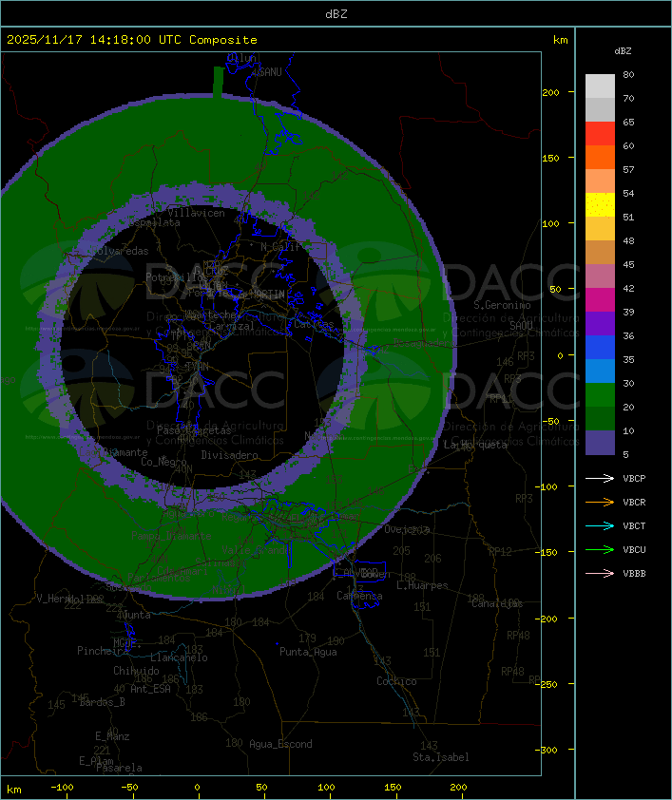Click the 100 tick on the bottom axis
Viewport: 672px width, 800px height.
[327, 788]
